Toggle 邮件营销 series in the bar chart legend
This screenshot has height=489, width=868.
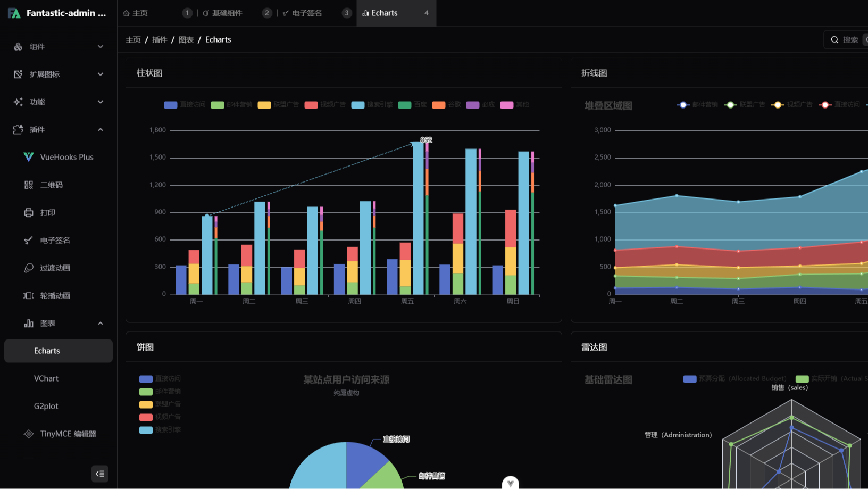click(231, 105)
